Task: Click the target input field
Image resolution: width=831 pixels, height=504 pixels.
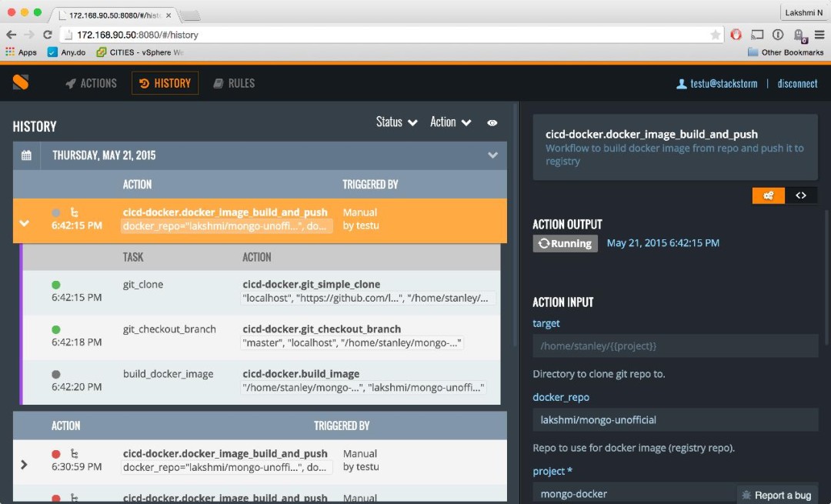Action: point(676,346)
